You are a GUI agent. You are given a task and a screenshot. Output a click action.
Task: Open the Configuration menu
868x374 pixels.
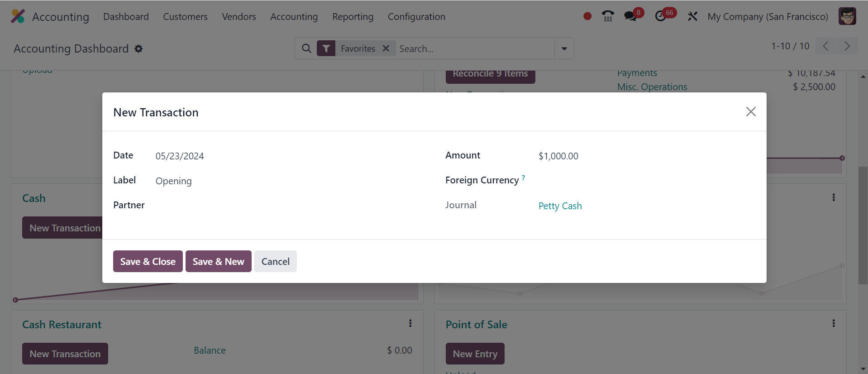(x=416, y=17)
